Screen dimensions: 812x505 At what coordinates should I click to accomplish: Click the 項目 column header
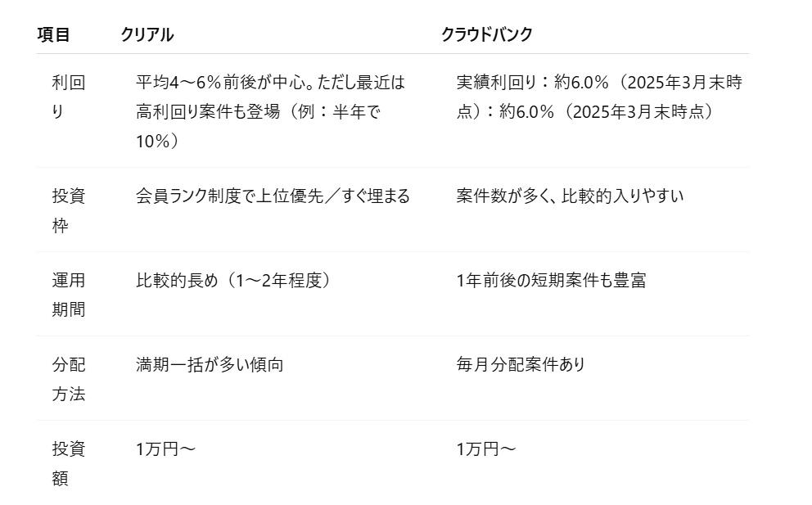click(x=54, y=34)
